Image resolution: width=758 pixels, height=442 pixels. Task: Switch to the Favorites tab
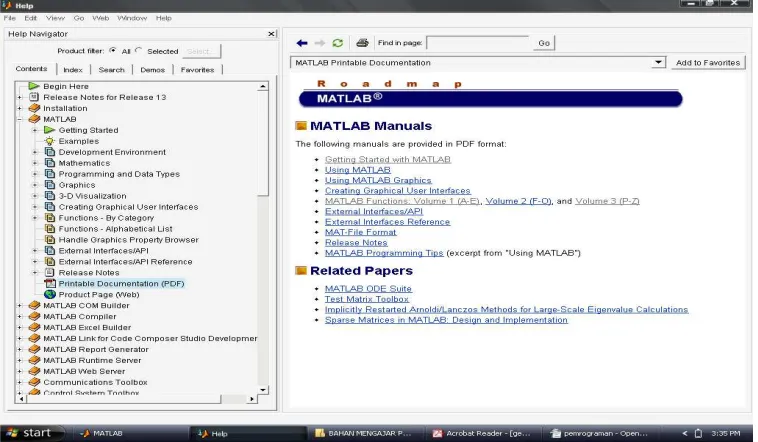pyautogui.click(x=197, y=70)
